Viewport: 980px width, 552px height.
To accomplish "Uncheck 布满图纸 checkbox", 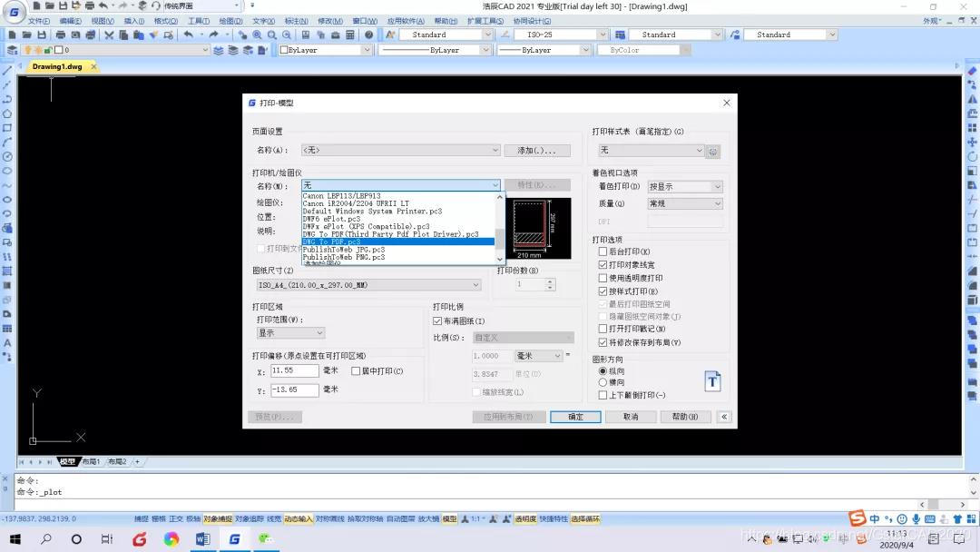I will (436, 320).
